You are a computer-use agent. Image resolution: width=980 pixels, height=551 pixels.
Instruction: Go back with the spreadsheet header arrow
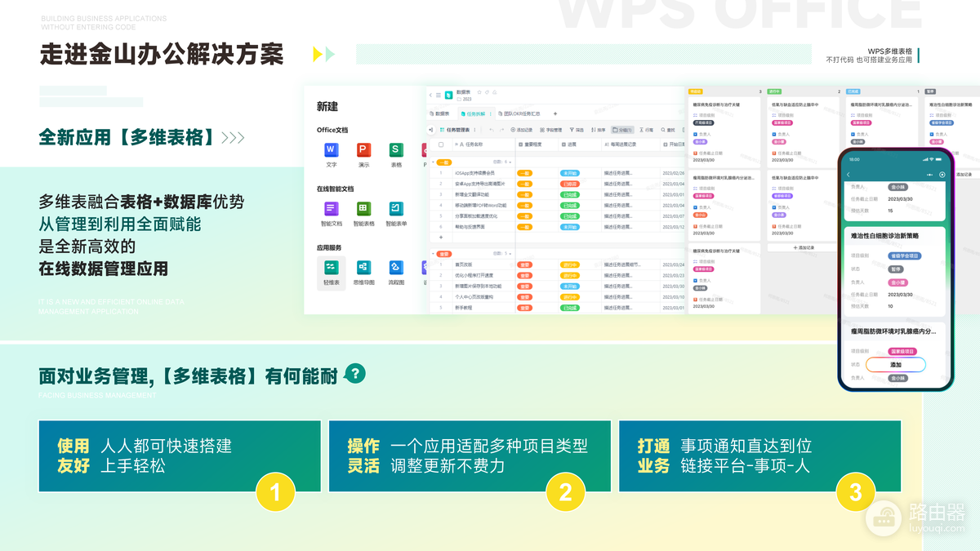431,96
